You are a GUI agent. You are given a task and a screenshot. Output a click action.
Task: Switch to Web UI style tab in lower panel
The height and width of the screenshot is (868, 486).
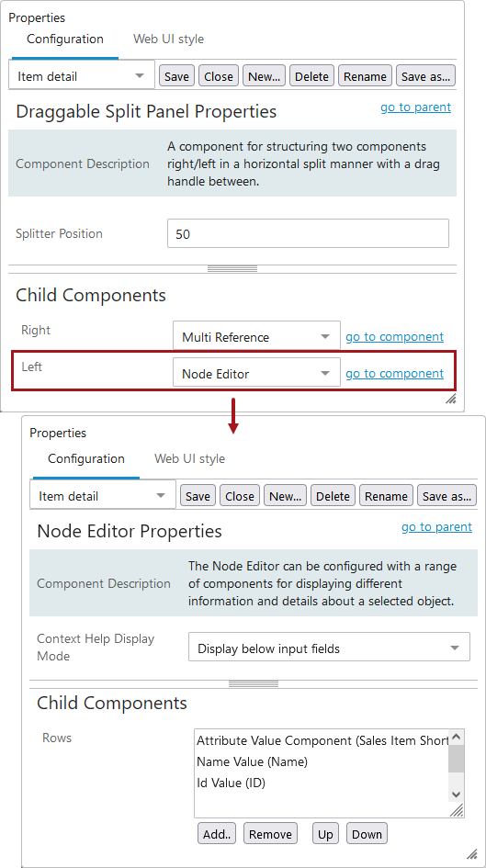coord(189,459)
